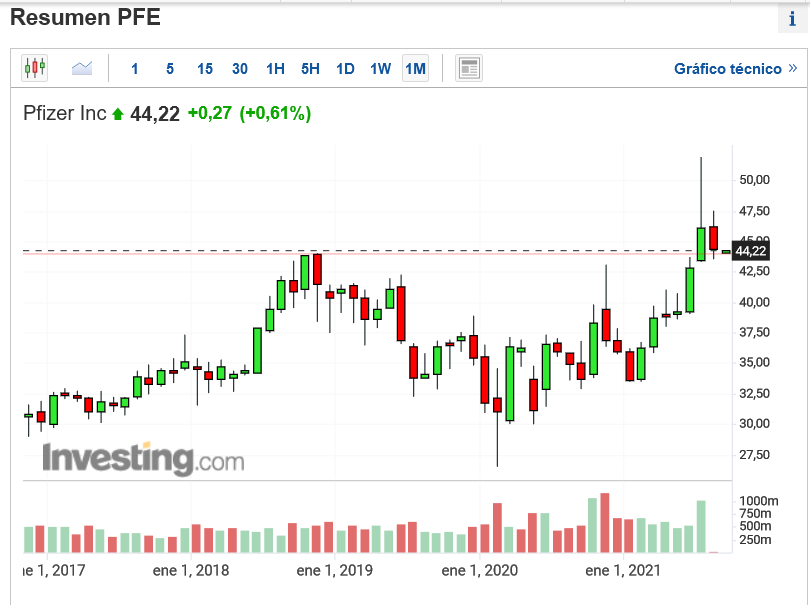This screenshot has height=605, width=810.
Task: Select the active 1M interval button
Action: click(x=415, y=69)
